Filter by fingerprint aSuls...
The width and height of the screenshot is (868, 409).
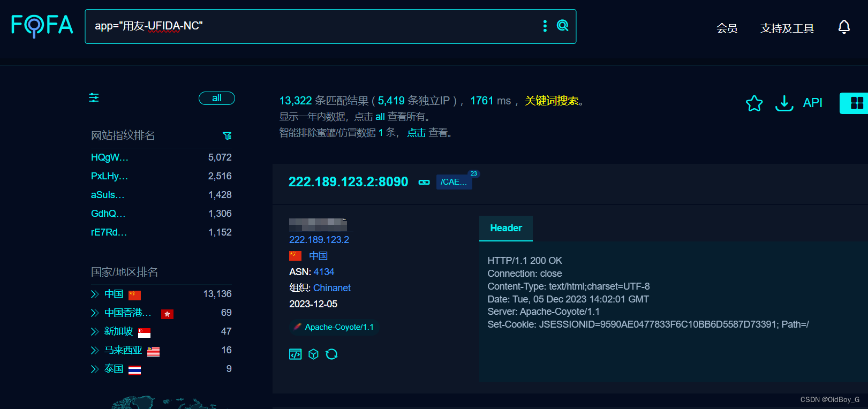[108, 195]
